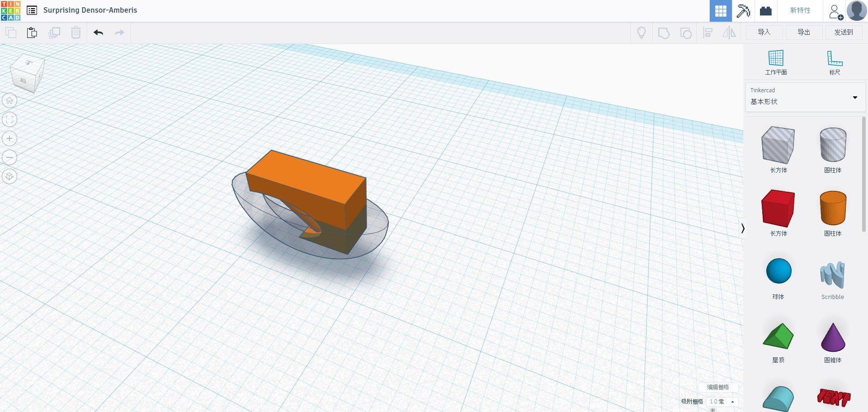Click the Group shapes icon
Screen dimensions: 868x412
click(x=664, y=33)
